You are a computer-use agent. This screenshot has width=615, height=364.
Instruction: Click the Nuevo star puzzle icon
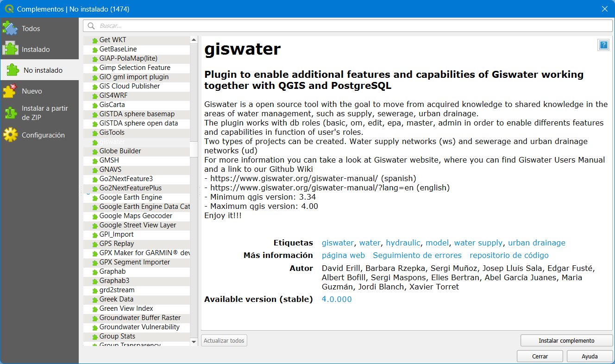(x=10, y=91)
